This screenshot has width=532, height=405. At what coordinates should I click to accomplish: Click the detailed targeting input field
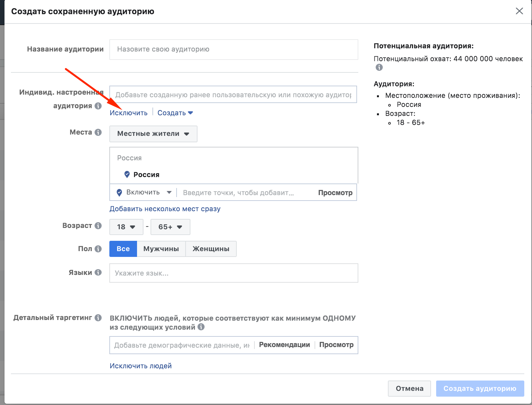[182, 345]
